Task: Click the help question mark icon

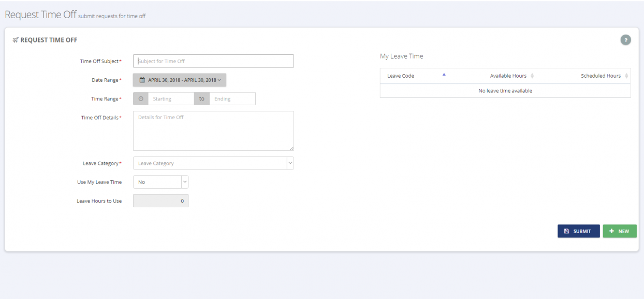Action: 625,40
